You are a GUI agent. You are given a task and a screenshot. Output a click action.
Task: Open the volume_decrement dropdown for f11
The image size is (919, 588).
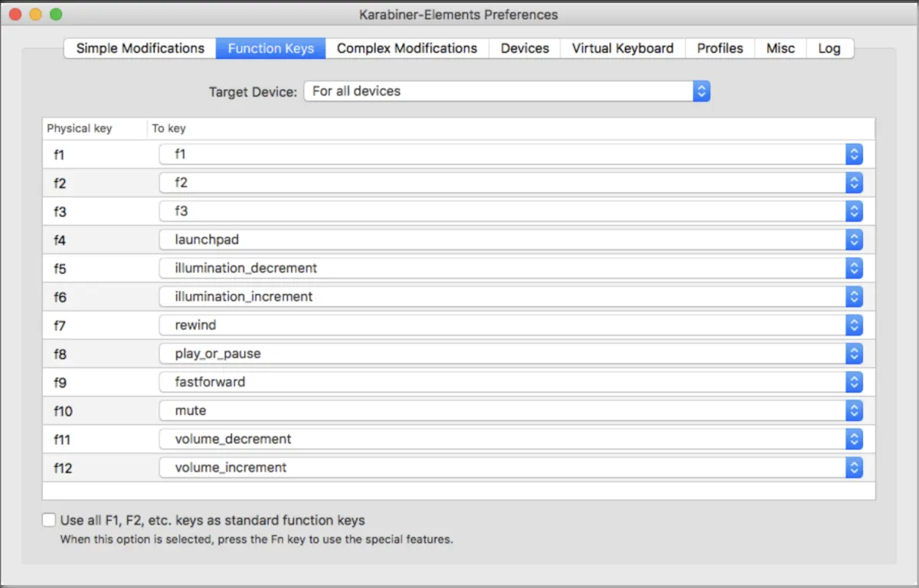(512, 439)
